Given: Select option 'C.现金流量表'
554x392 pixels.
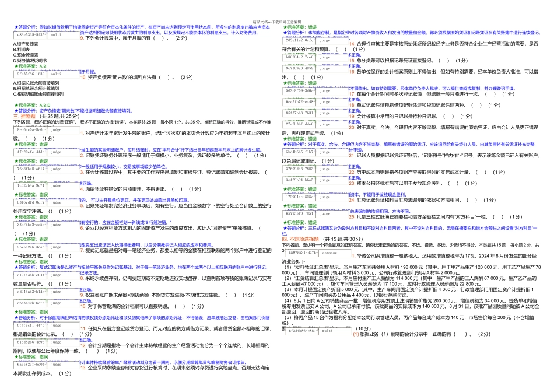Looking at the screenshot, I should 26,55.
